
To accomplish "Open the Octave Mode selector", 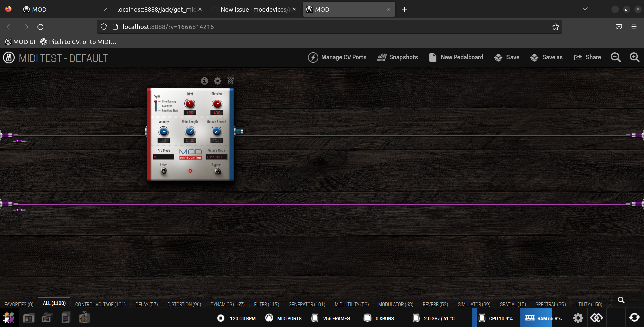I will click(216, 157).
